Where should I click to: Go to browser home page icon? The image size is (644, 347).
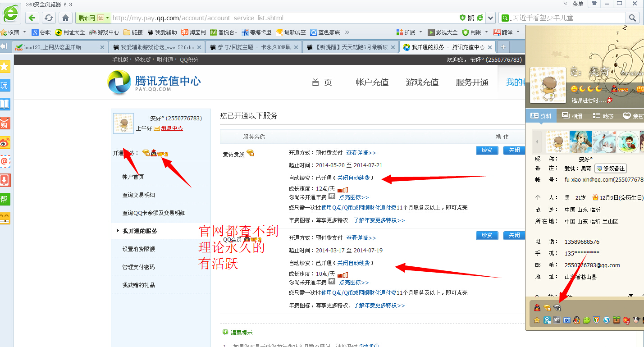point(65,18)
